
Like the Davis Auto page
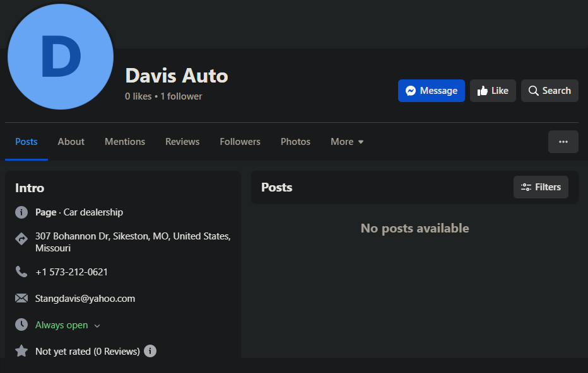[493, 91]
